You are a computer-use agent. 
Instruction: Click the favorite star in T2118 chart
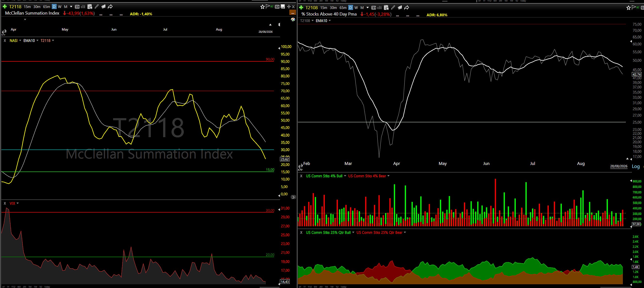262,7
